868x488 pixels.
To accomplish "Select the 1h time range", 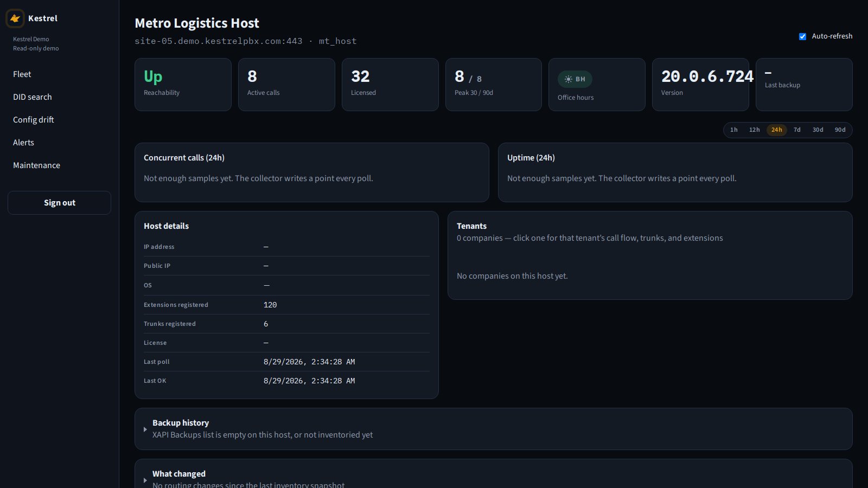I will [733, 130].
